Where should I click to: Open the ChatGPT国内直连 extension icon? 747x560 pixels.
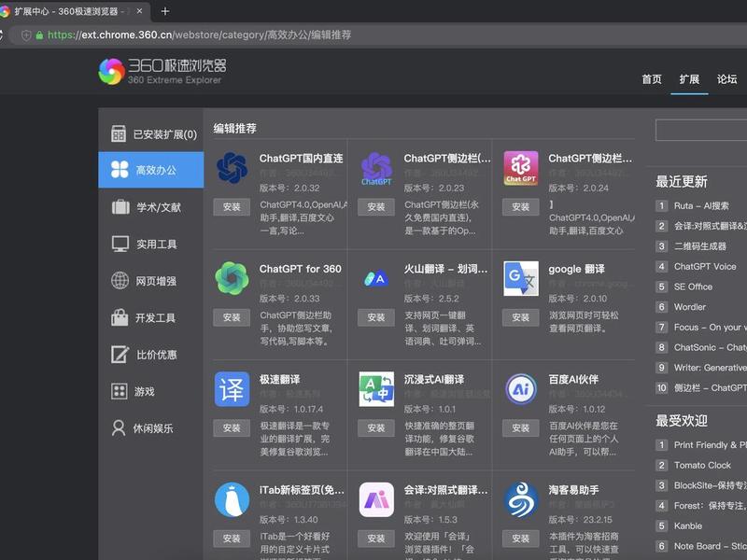point(232,168)
